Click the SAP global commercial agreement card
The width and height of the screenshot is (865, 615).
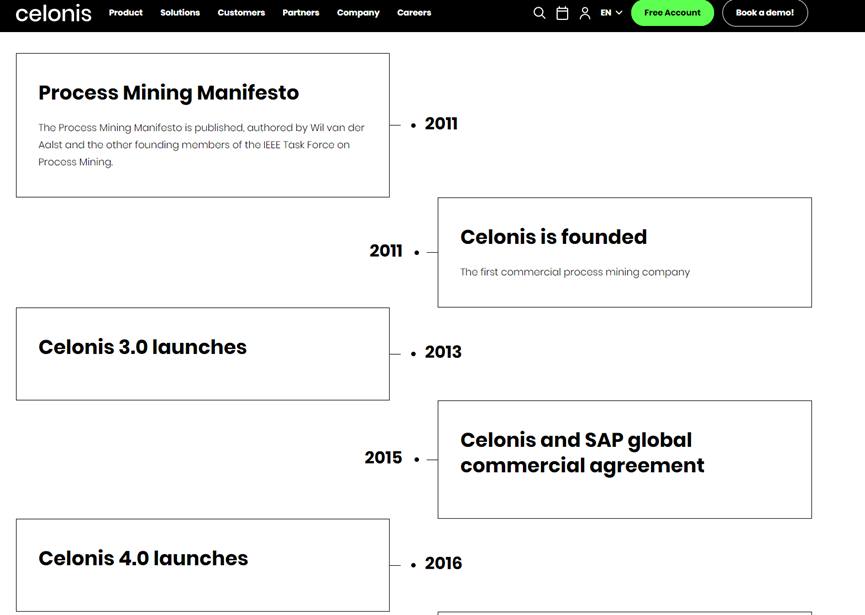[x=624, y=459]
